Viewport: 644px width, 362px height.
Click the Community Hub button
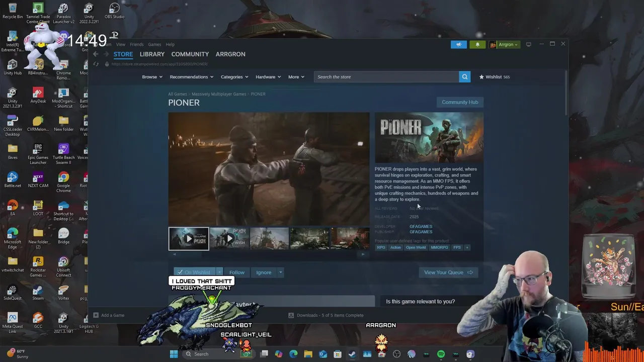click(460, 102)
